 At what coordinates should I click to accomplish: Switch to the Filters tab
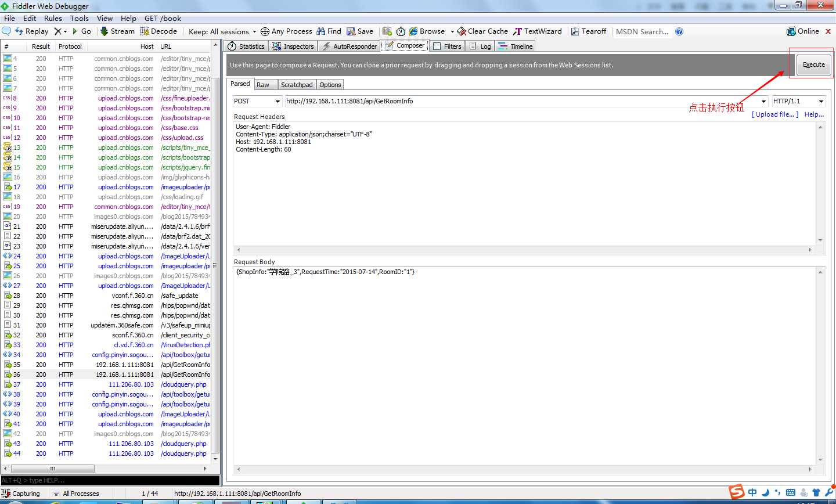point(447,46)
